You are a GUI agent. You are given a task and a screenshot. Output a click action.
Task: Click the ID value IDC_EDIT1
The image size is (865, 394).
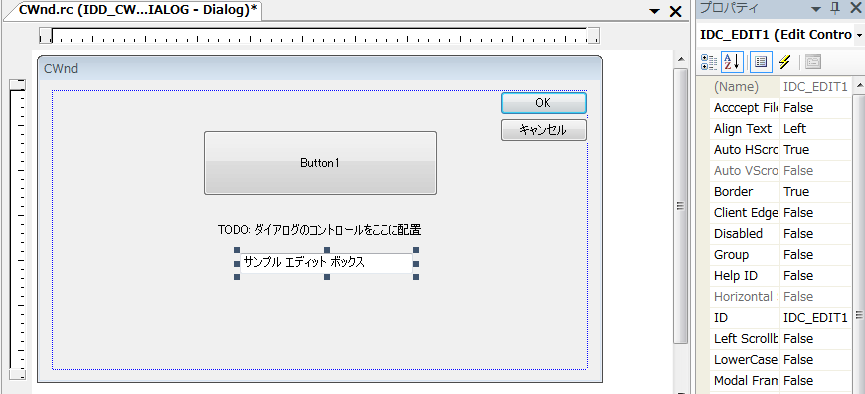tap(815, 317)
